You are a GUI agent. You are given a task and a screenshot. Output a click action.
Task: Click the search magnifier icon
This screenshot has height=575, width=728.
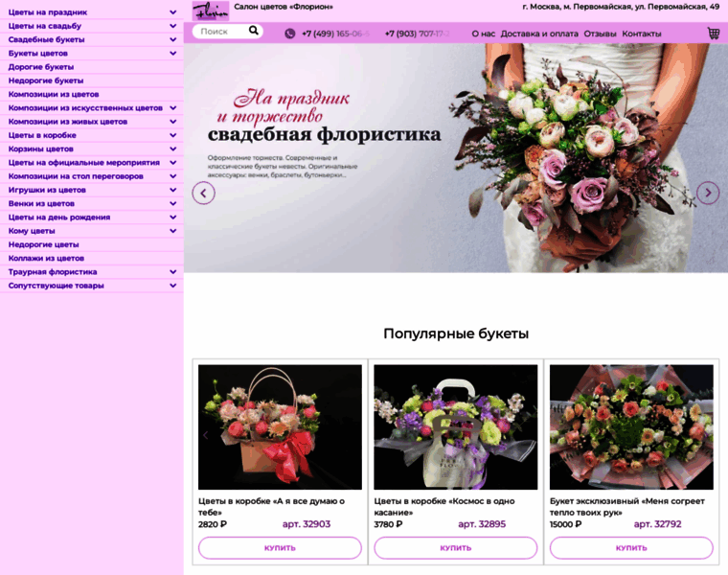click(254, 31)
